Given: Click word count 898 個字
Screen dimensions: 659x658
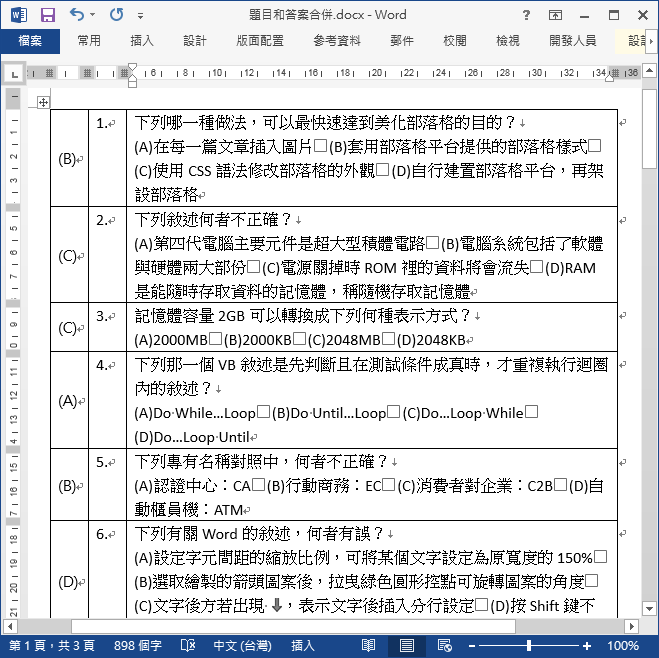Looking at the screenshot, I should click(x=137, y=645).
